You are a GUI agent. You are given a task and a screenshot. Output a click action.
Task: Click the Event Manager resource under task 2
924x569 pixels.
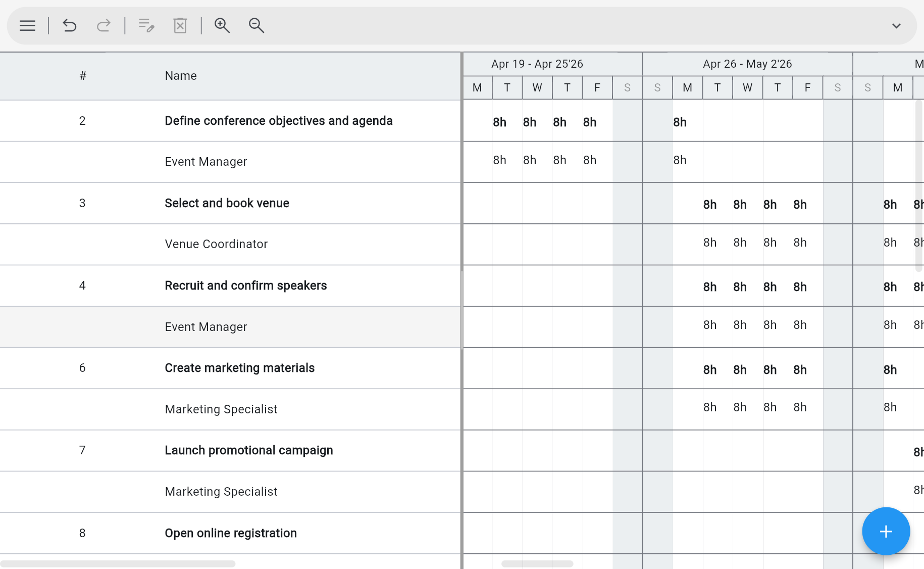pos(206,162)
